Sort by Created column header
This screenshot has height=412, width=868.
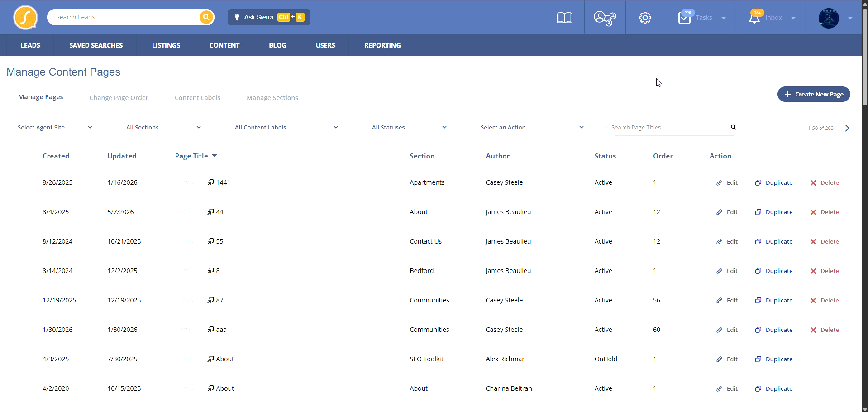coord(56,156)
